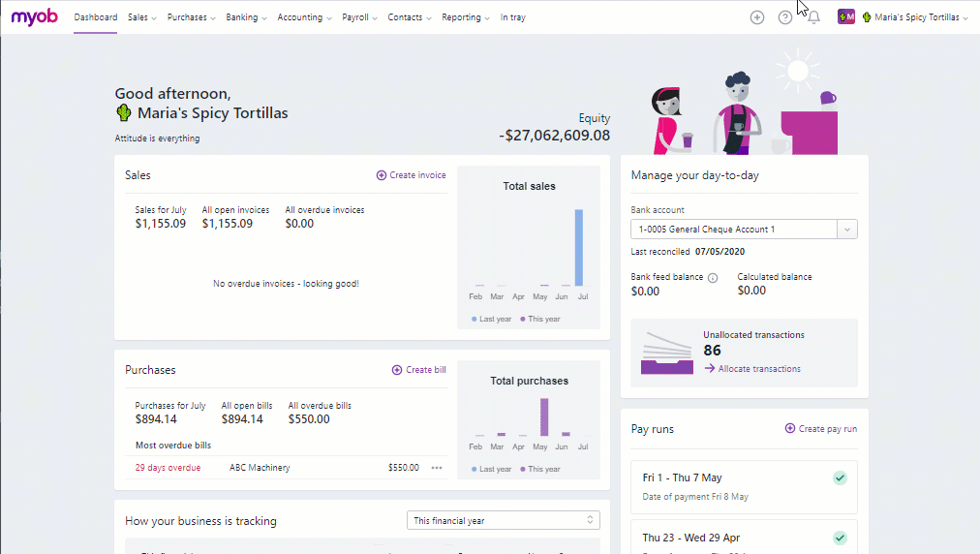Click the purple business avatar icon
Viewport: 980px width, 554px height.
[845, 17]
